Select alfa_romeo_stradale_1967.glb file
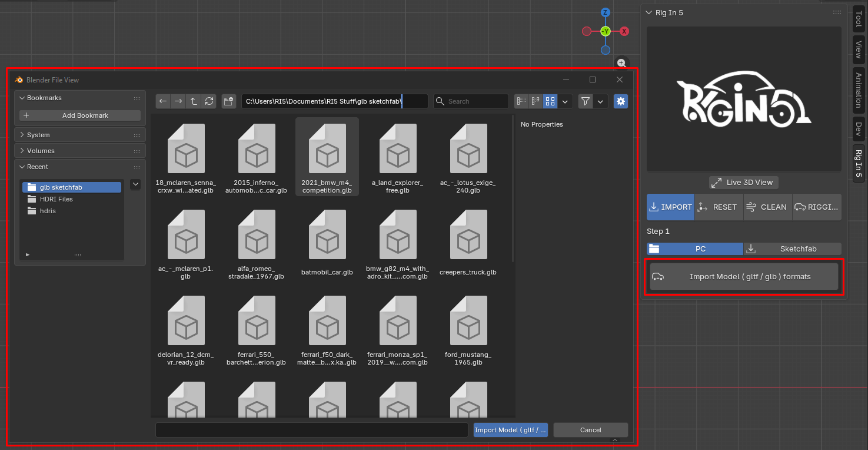This screenshot has height=450, width=868. 257,244
